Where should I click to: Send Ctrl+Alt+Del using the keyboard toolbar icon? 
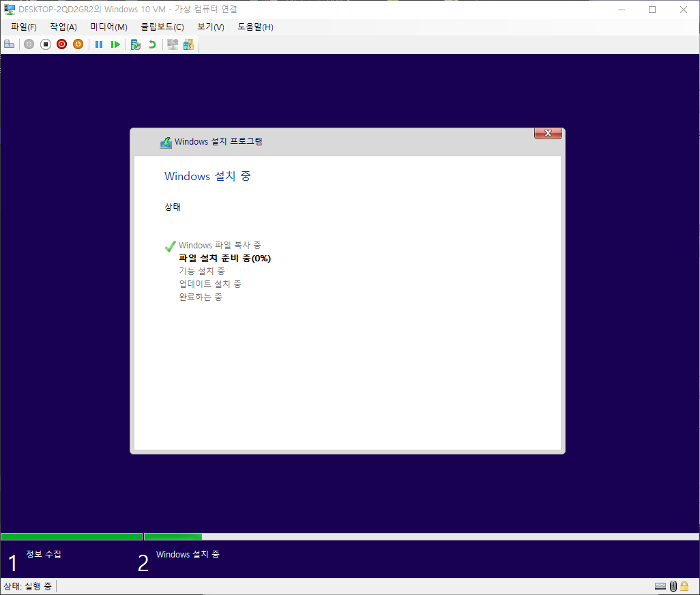tap(10, 44)
